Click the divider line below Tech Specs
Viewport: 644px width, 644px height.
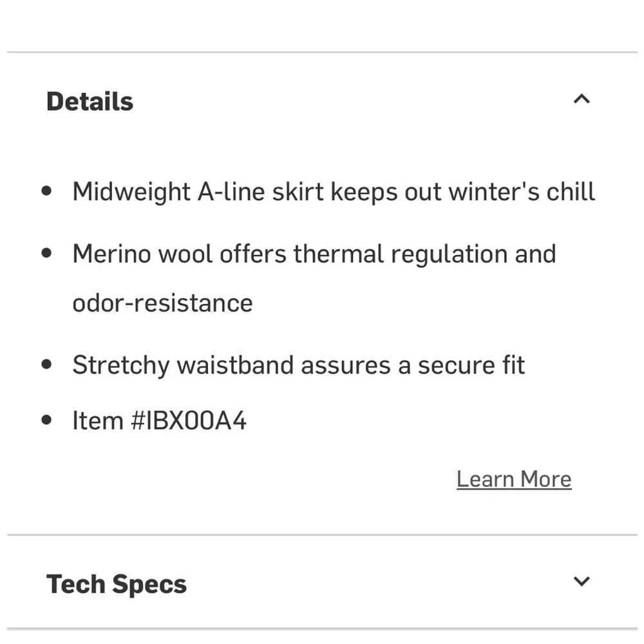point(322,629)
